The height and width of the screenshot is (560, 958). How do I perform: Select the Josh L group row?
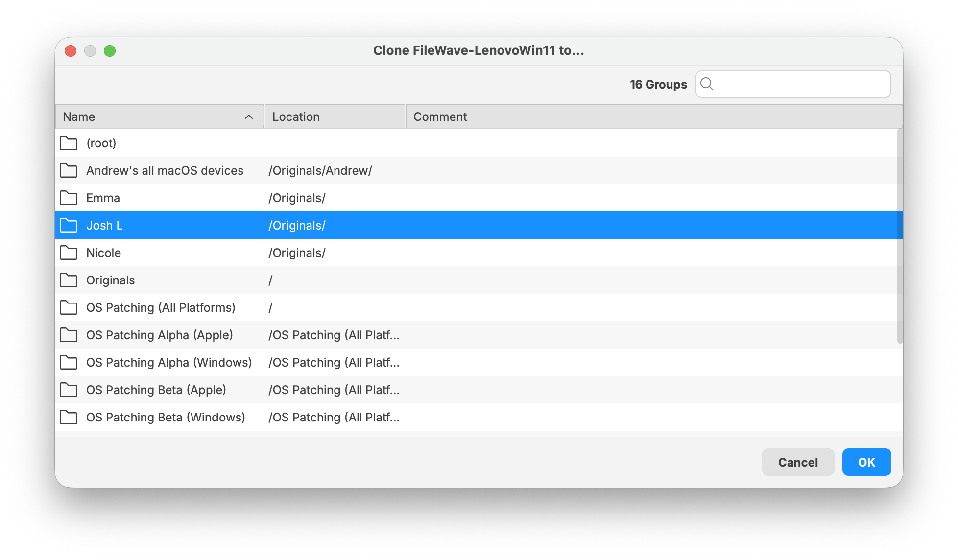479,225
